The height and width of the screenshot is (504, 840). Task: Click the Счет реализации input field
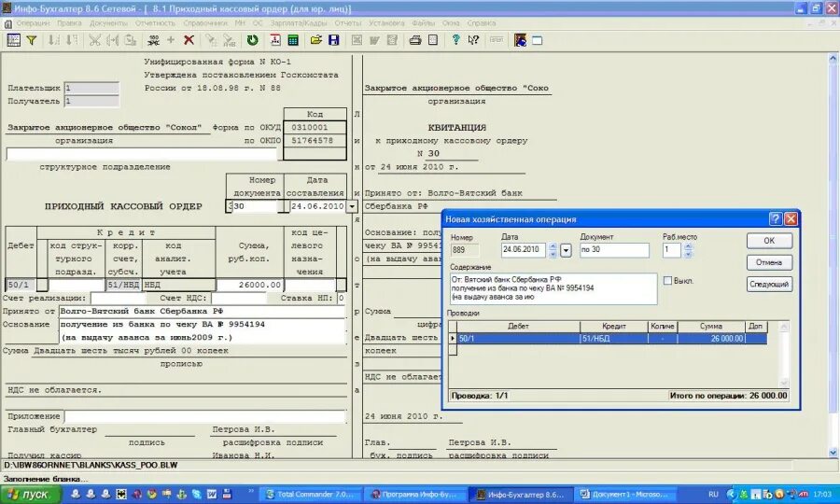[x=117, y=299]
